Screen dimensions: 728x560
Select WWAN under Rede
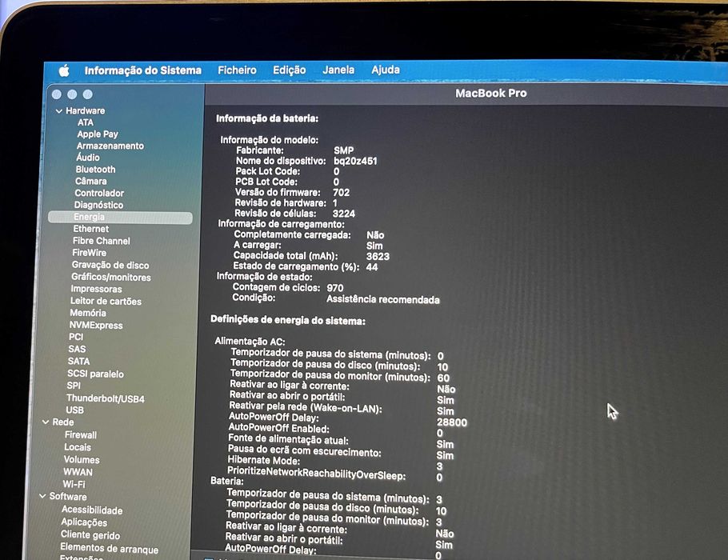[x=78, y=472]
